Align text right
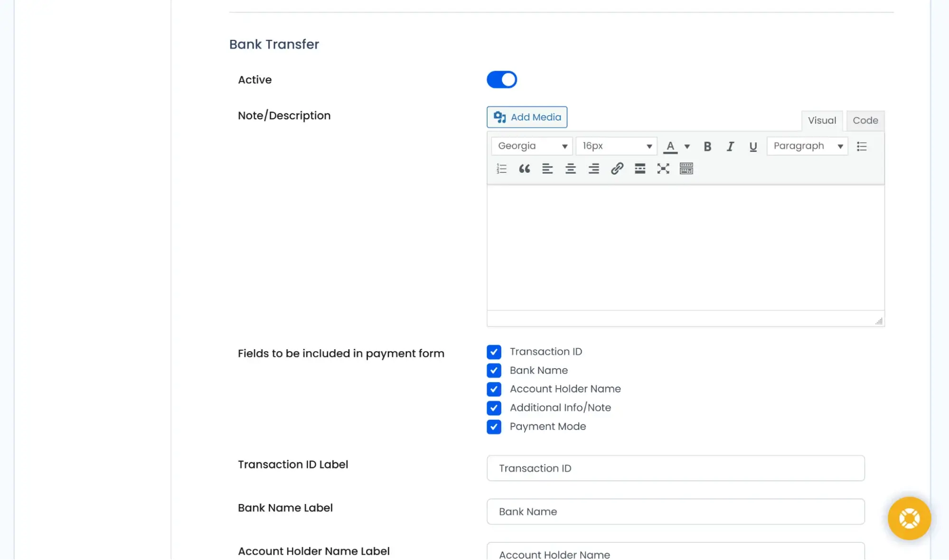The height and width of the screenshot is (560, 949). tap(593, 168)
